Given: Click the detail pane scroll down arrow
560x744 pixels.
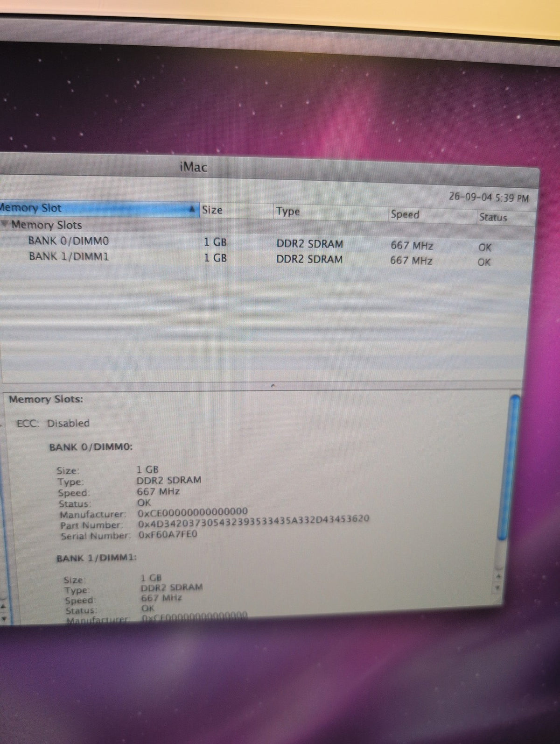Looking at the screenshot, I should point(498,587).
